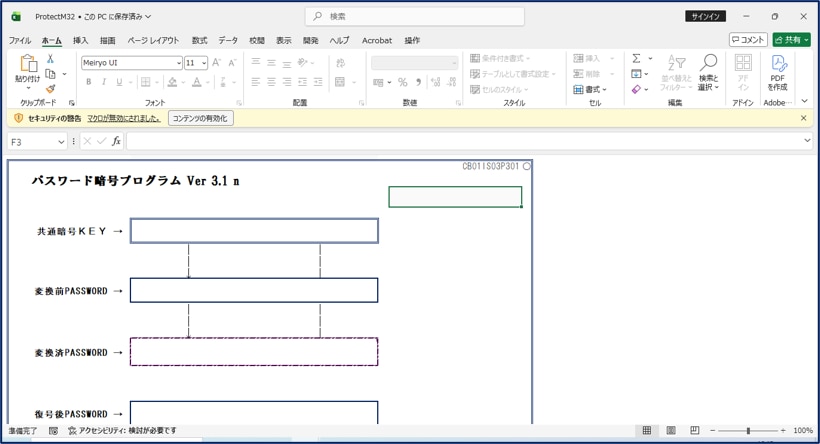
Task: Open the file name save-location dropdown
Action: [x=148, y=17]
